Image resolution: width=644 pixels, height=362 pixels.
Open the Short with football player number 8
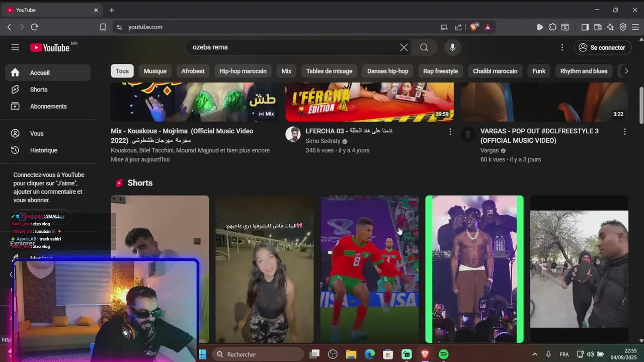(x=369, y=269)
